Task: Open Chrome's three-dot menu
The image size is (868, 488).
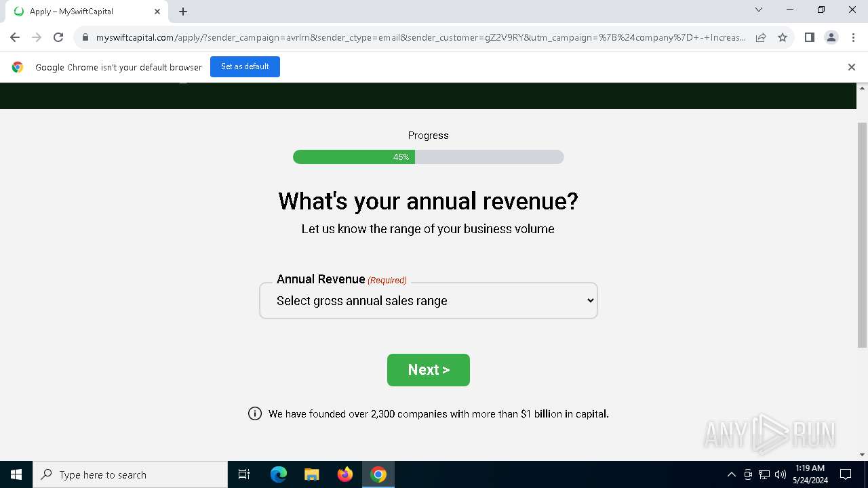Action: pos(853,37)
